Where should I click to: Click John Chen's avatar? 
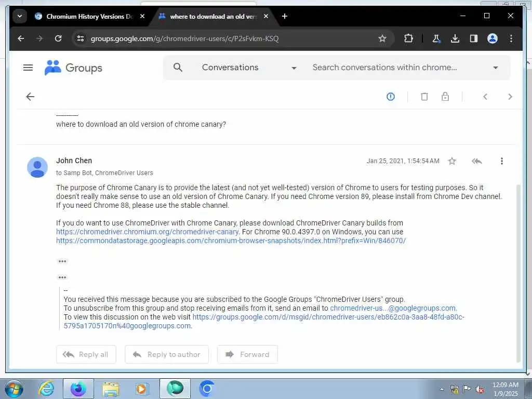point(37,167)
